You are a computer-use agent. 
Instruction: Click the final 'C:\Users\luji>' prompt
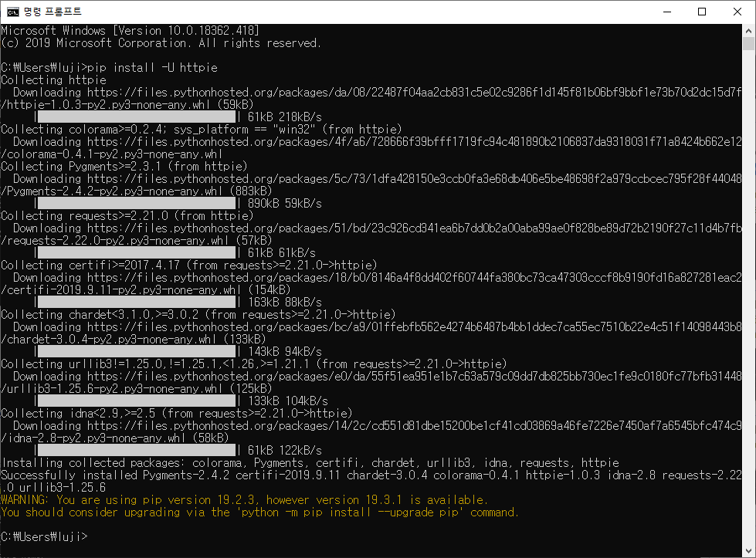[44, 536]
